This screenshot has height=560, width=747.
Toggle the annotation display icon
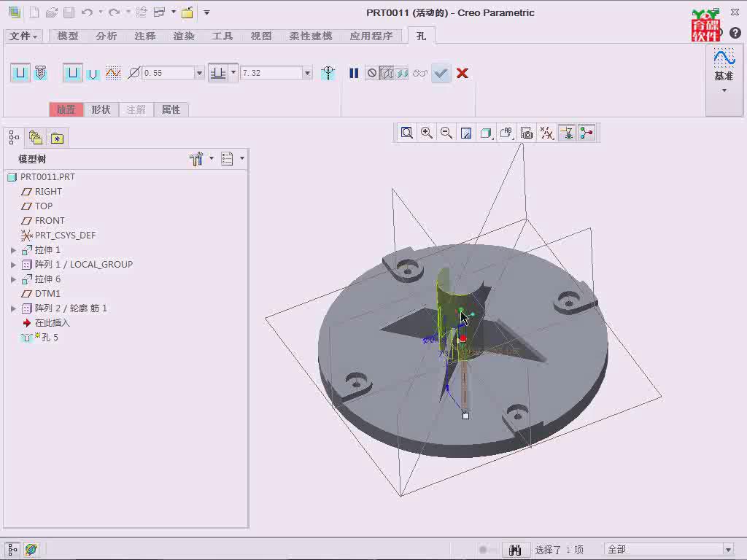point(566,133)
